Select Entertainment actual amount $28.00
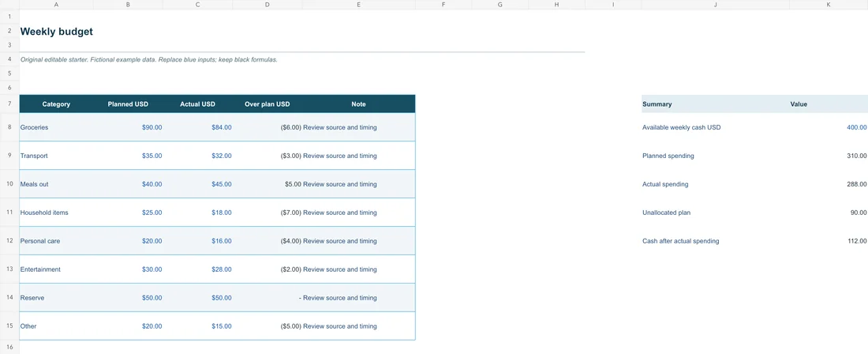Viewport: 868px width, 354px height. pos(198,269)
